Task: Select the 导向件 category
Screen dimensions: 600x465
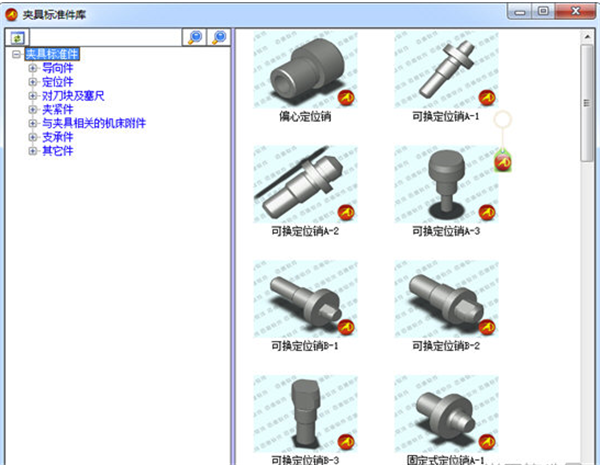Action: (x=57, y=68)
